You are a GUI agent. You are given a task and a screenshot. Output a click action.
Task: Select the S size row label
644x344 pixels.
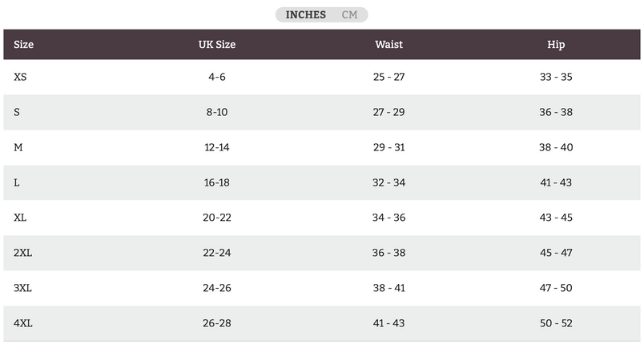click(17, 112)
